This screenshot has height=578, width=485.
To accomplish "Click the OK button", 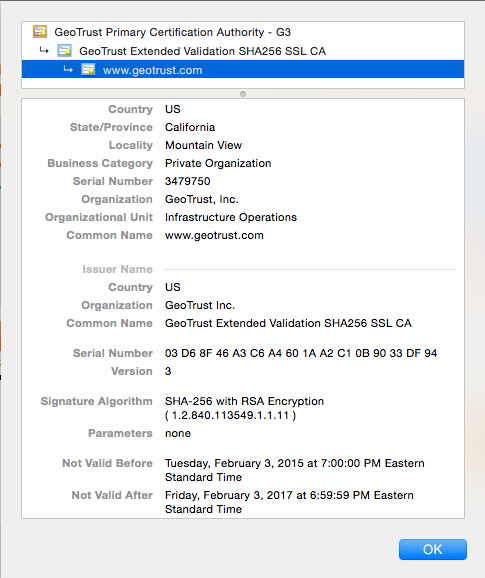I will pyautogui.click(x=433, y=549).
